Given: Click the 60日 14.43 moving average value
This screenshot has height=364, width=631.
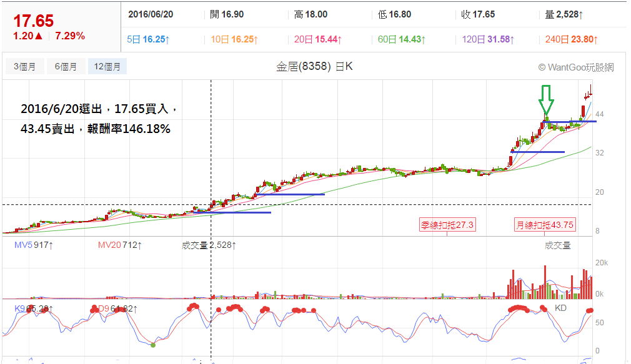Looking at the screenshot, I should click(401, 39).
